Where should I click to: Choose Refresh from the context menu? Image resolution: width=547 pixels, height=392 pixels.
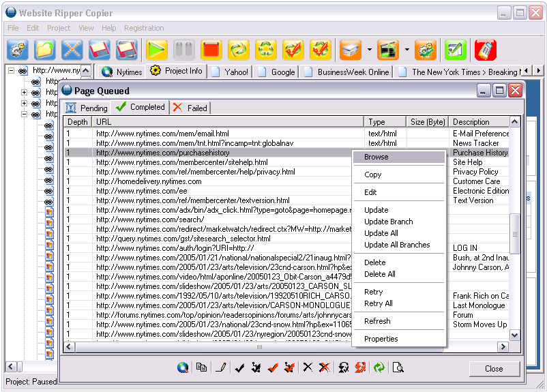pyautogui.click(x=399, y=321)
